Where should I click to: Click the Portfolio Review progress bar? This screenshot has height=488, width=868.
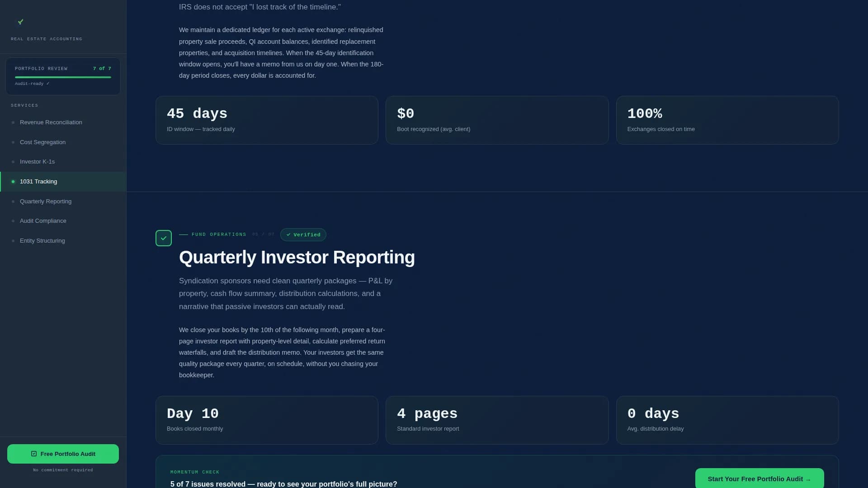(63, 77)
